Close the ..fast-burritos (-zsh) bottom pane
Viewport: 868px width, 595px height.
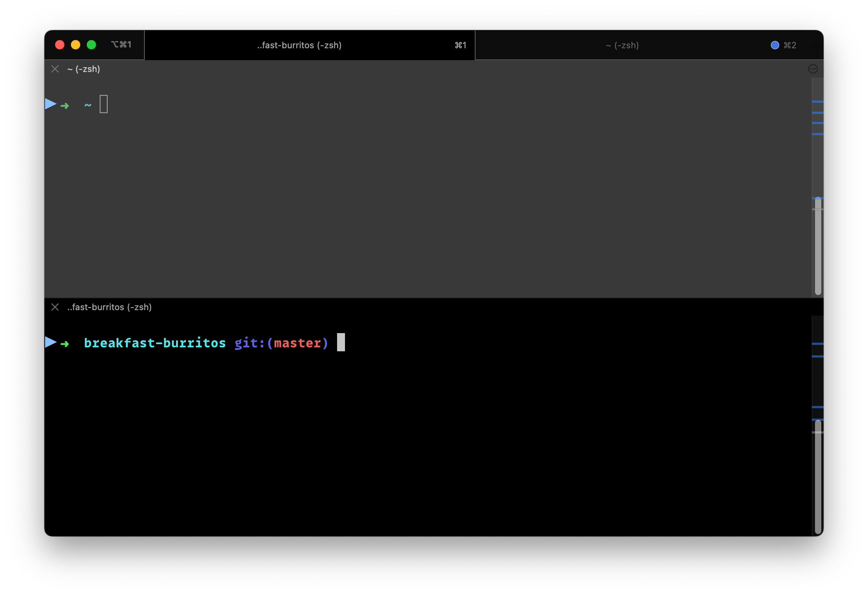click(55, 307)
